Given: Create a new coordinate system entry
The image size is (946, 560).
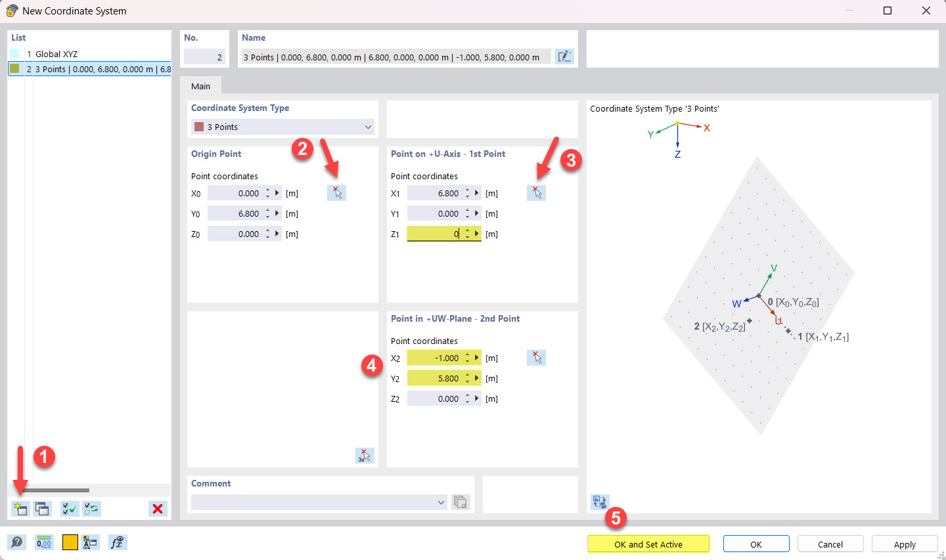Looking at the screenshot, I should (x=20, y=508).
